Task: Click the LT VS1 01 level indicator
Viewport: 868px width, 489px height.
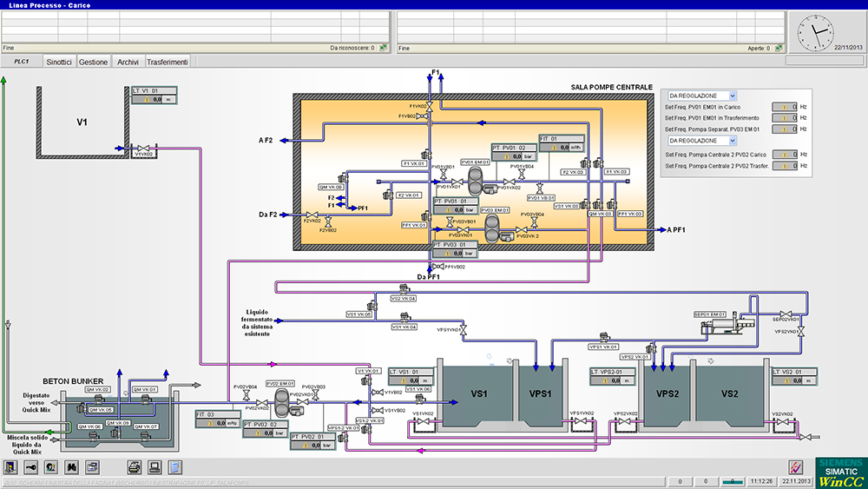Action: 411,377
